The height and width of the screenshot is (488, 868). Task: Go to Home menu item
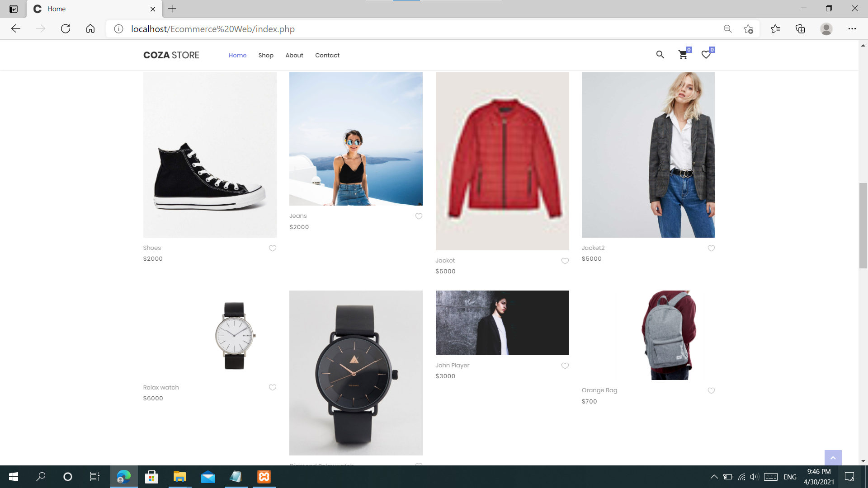tap(237, 55)
